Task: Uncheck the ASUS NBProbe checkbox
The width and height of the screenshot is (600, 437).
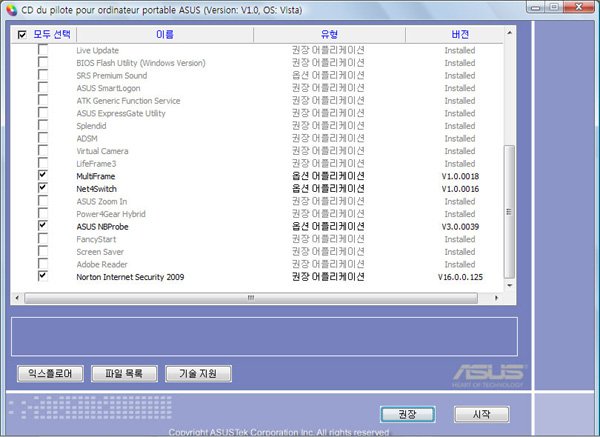Action: (43, 226)
